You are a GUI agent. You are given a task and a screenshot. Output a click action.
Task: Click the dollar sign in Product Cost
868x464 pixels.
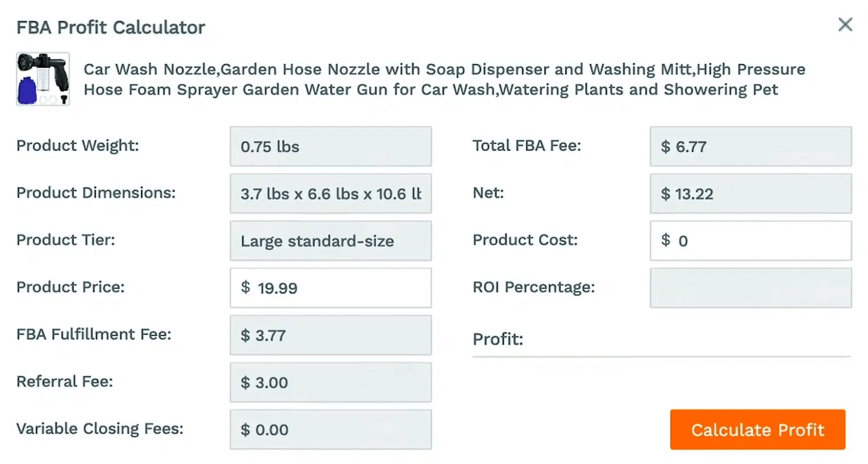[665, 240]
